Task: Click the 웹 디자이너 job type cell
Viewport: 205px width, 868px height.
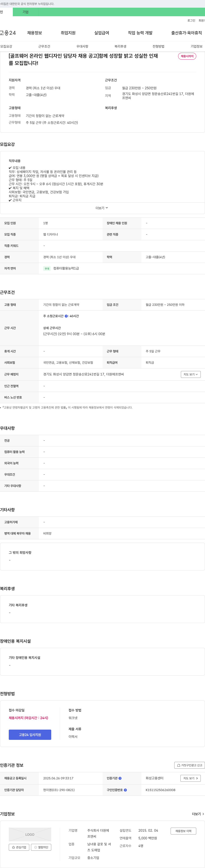Action: click(x=50, y=234)
